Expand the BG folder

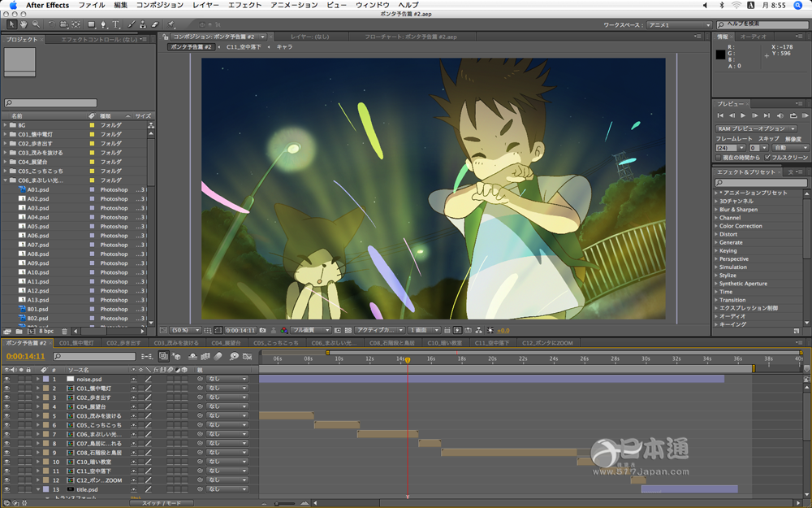[x=6, y=125]
